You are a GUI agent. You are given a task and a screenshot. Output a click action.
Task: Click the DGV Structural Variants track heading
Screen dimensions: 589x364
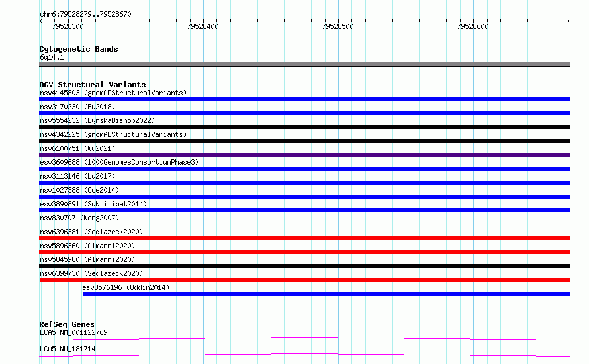(x=93, y=85)
